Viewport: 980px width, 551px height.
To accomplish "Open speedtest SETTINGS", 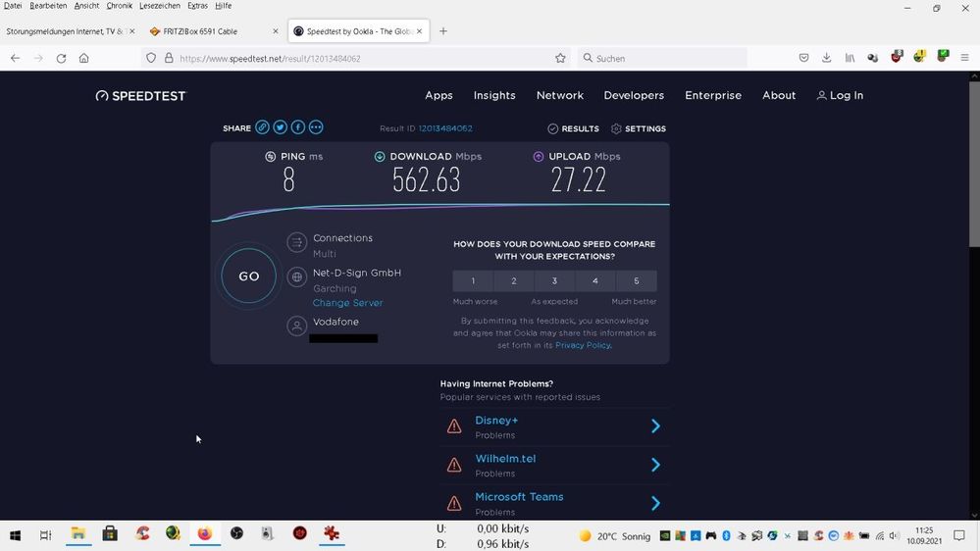I will pyautogui.click(x=638, y=128).
